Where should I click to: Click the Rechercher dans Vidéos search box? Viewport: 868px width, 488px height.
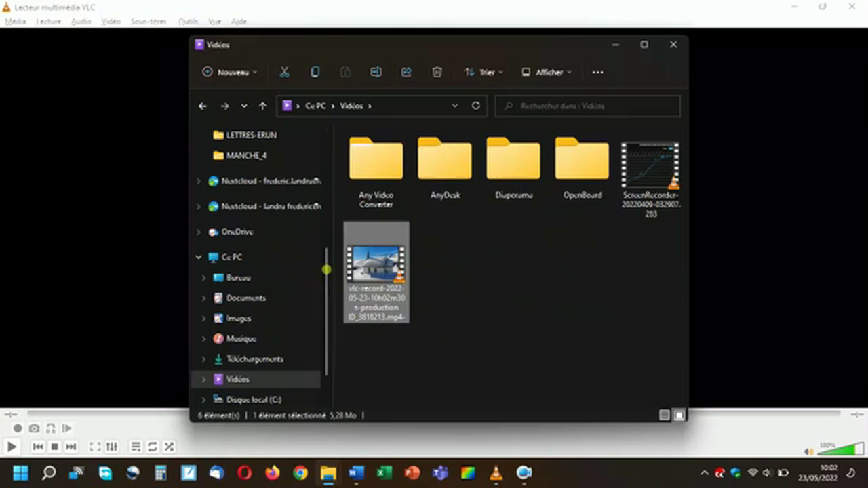click(588, 106)
